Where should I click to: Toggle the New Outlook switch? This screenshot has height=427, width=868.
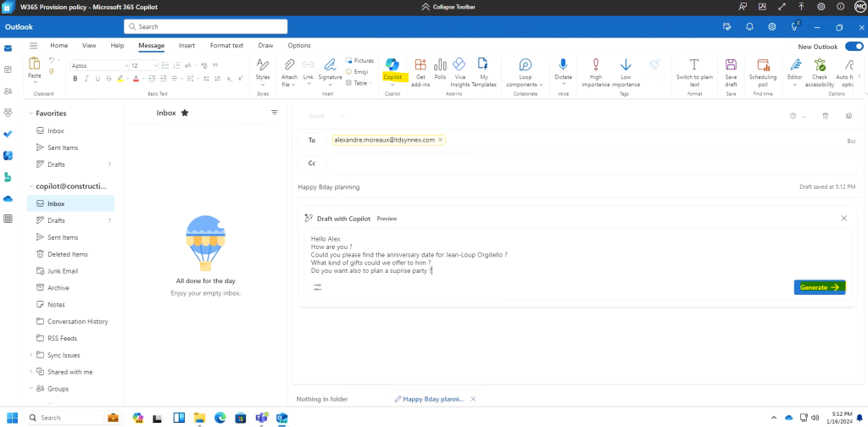click(854, 47)
